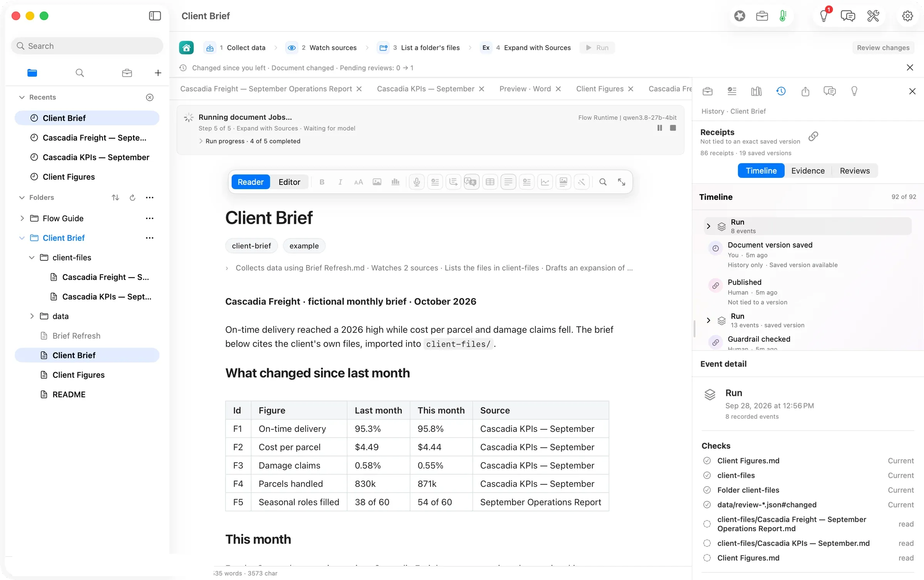This screenshot has height=580, width=924.
Task: Click the link icon beside Receipts
Action: (813, 136)
